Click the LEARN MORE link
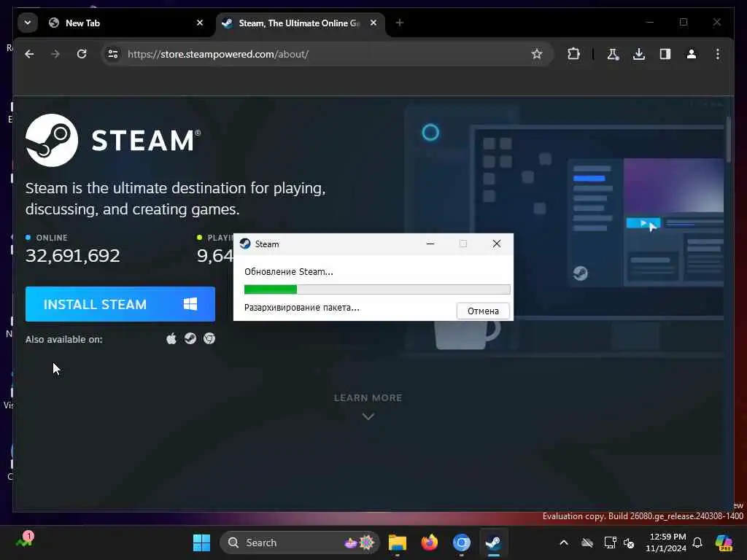Viewport: 747px width, 560px height. tap(368, 398)
